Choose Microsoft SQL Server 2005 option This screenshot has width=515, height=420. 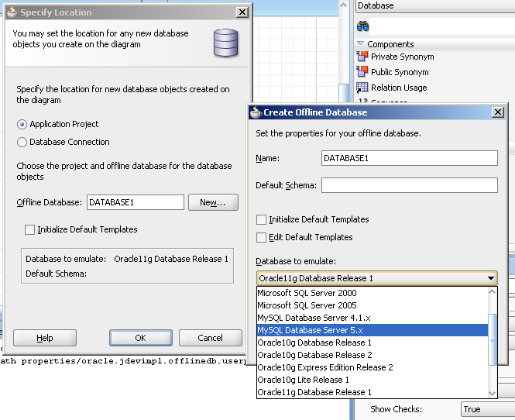click(x=307, y=305)
